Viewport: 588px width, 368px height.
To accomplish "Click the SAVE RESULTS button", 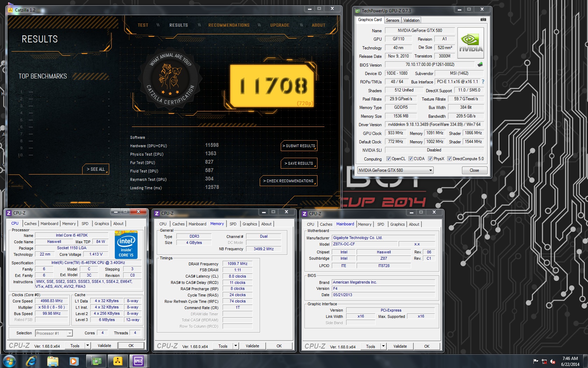I will coord(299,163).
